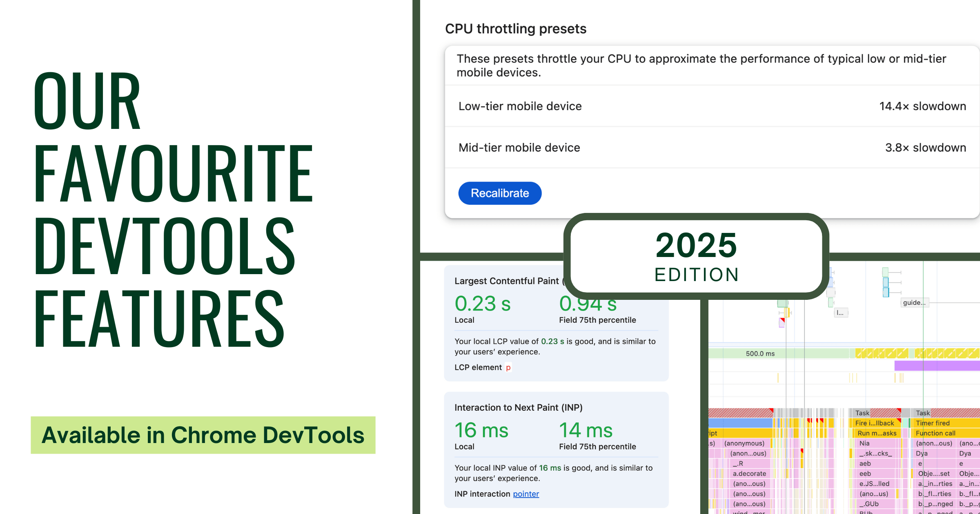Click the CPU throttling presets heading
Viewport: 980px width, 514px height.
click(516, 29)
